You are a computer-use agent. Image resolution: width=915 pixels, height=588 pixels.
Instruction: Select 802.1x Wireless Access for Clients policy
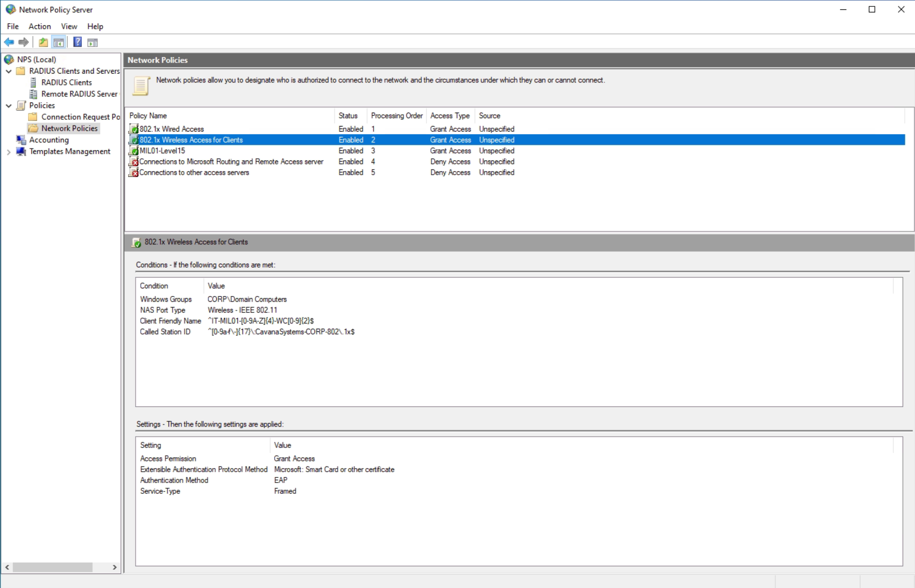[517, 140]
